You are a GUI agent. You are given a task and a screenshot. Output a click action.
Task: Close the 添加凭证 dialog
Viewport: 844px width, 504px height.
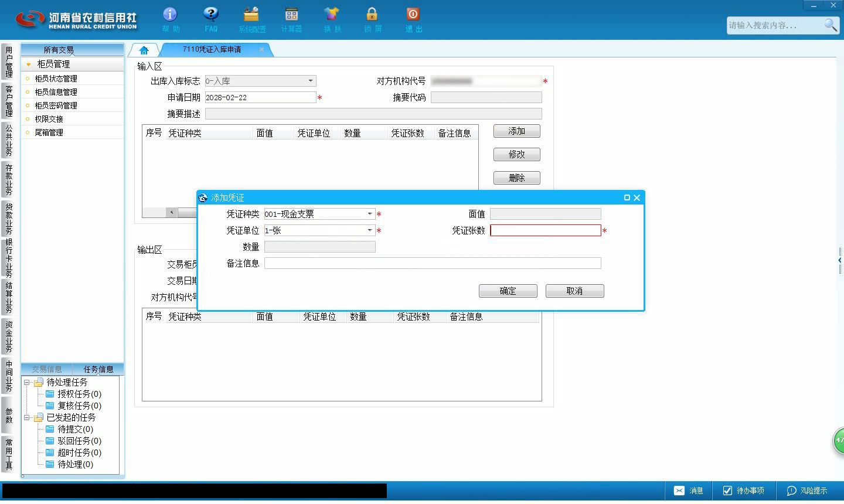[x=637, y=197]
